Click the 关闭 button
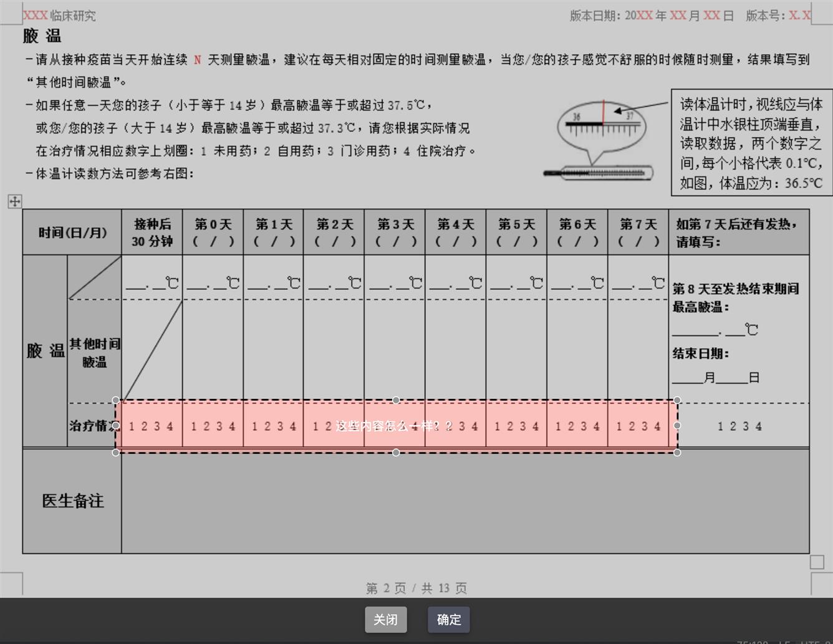The width and height of the screenshot is (833, 644). coord(385,620)
